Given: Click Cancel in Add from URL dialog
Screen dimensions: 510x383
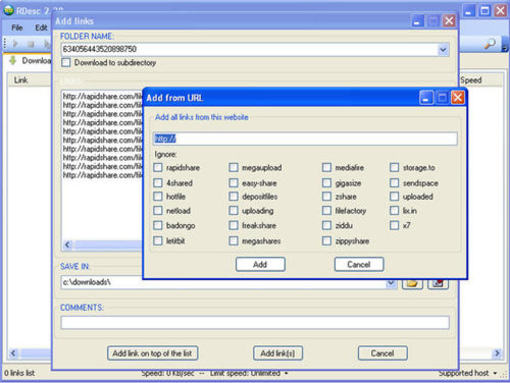Looking at the screenshot, I should (359, 264).
